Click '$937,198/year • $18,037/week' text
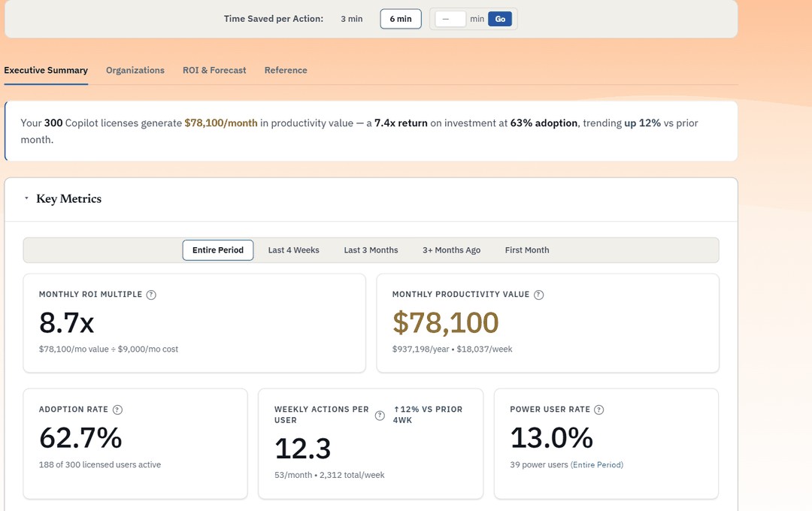Viewport: 812px width, 511px height. [x=452, y=349]
